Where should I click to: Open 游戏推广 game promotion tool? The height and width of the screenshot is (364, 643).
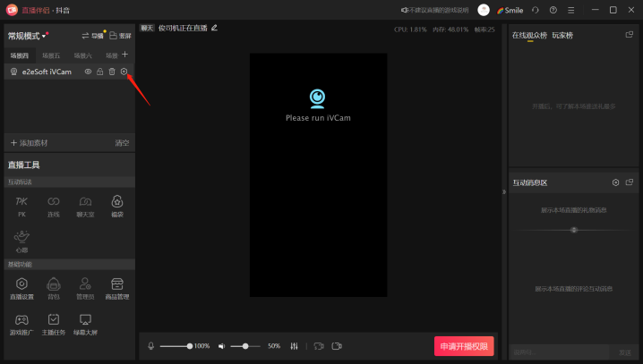[x=21, y=323]
